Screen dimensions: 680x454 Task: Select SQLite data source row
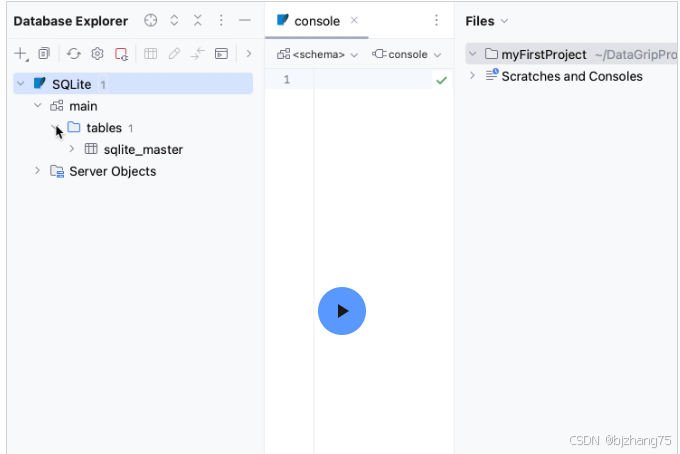pos(133,84)
